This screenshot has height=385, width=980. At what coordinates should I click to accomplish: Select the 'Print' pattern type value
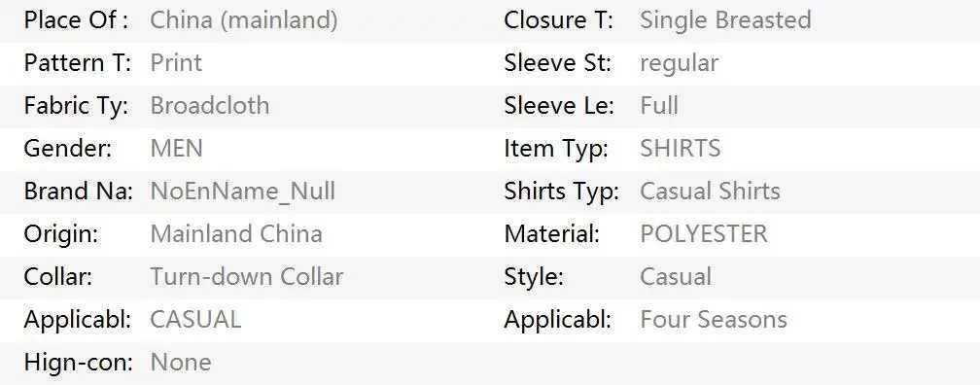[176, 63]
